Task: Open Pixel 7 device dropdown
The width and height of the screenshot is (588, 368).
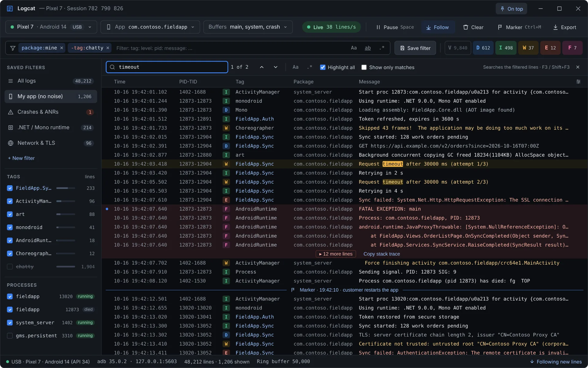Action: (51, 27)
